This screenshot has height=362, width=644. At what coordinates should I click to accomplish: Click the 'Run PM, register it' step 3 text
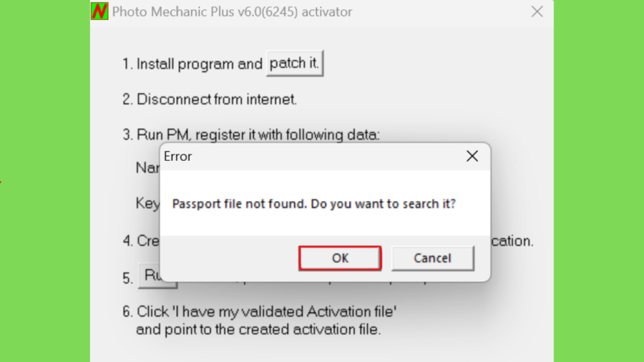(252, 134)
